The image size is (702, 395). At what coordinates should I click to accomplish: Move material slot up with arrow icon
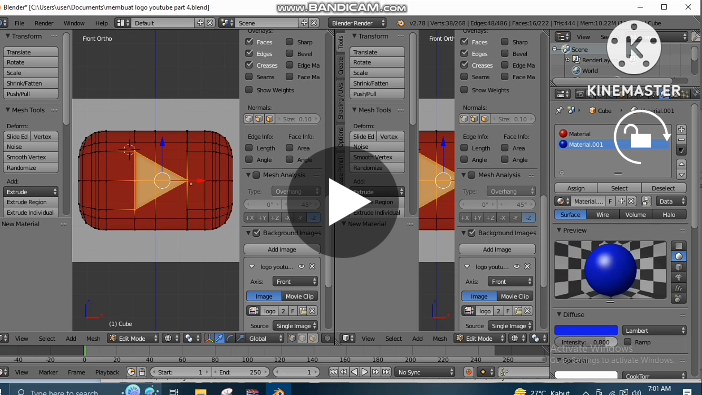point(681,164)
